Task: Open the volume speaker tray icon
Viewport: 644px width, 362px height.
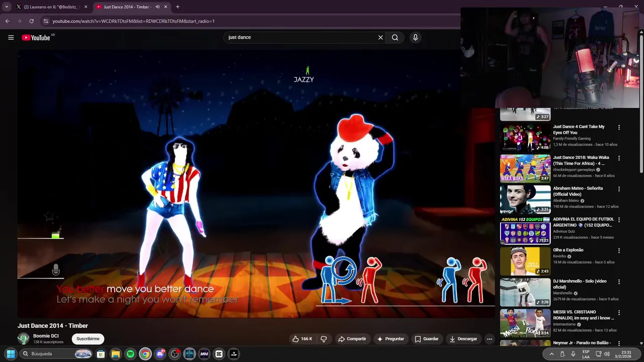Action: click(x=607, y=354)
